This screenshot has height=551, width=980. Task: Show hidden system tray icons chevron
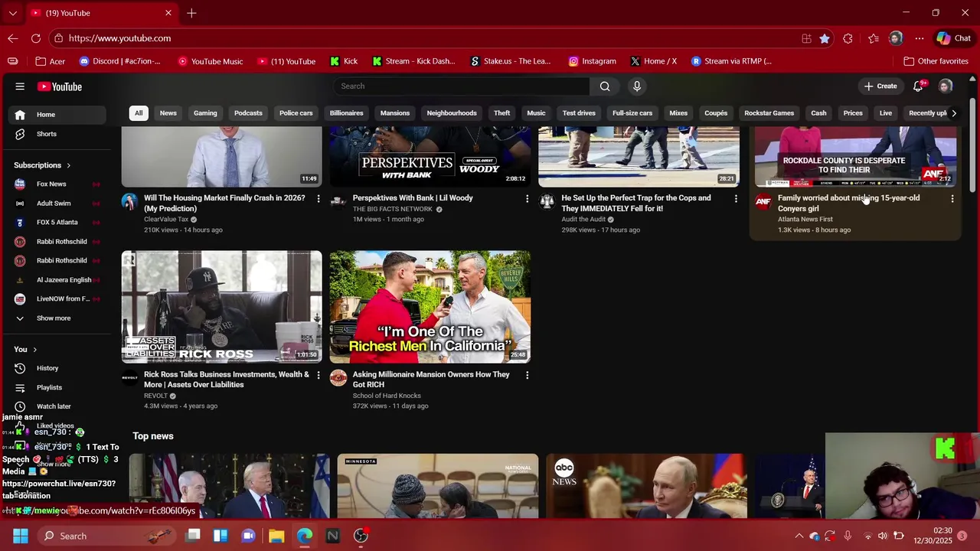click(799, 536)
